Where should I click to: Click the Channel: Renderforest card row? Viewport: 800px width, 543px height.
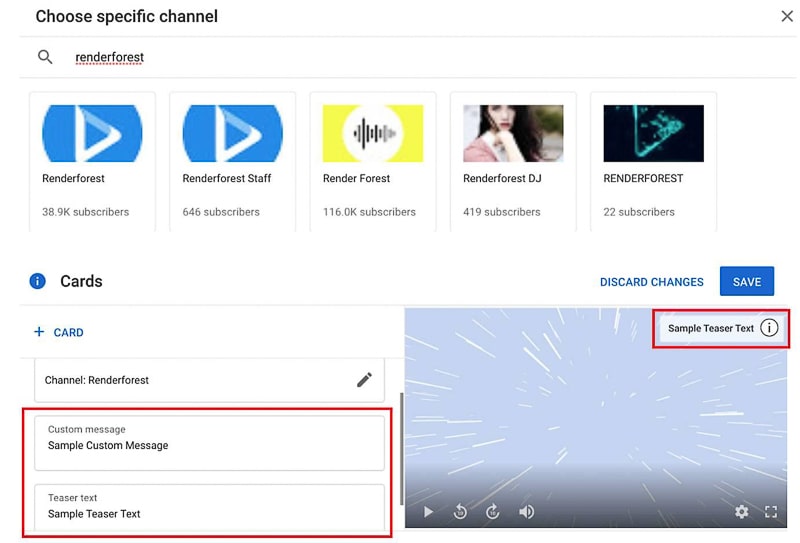coord(209,380)
